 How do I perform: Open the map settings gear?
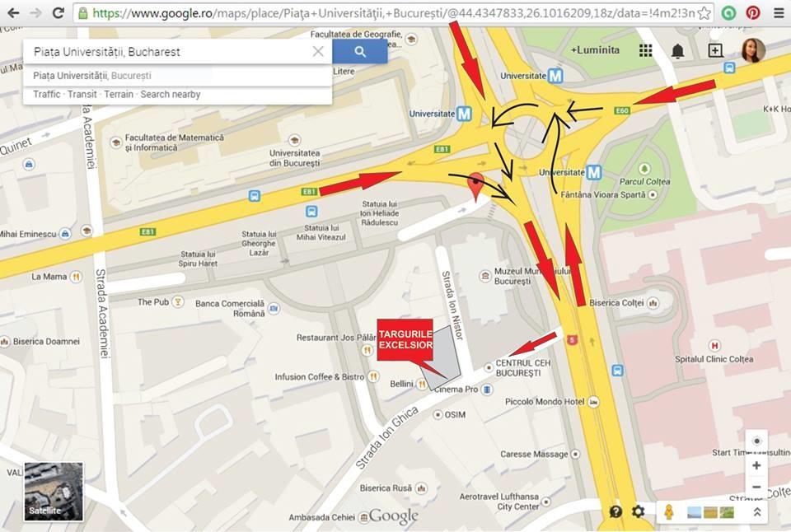coord(638,512)
